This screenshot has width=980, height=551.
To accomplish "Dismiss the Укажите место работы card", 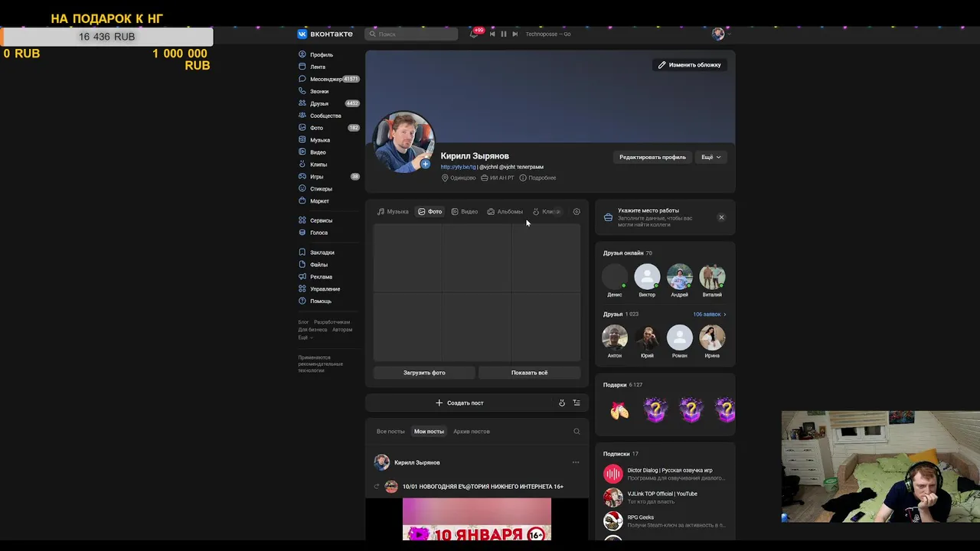I will [x=721, y=217].
